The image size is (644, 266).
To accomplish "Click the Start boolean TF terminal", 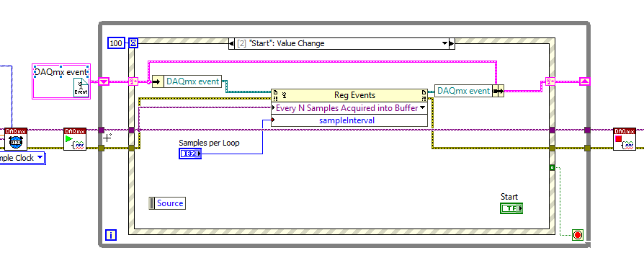I will 511,208.
